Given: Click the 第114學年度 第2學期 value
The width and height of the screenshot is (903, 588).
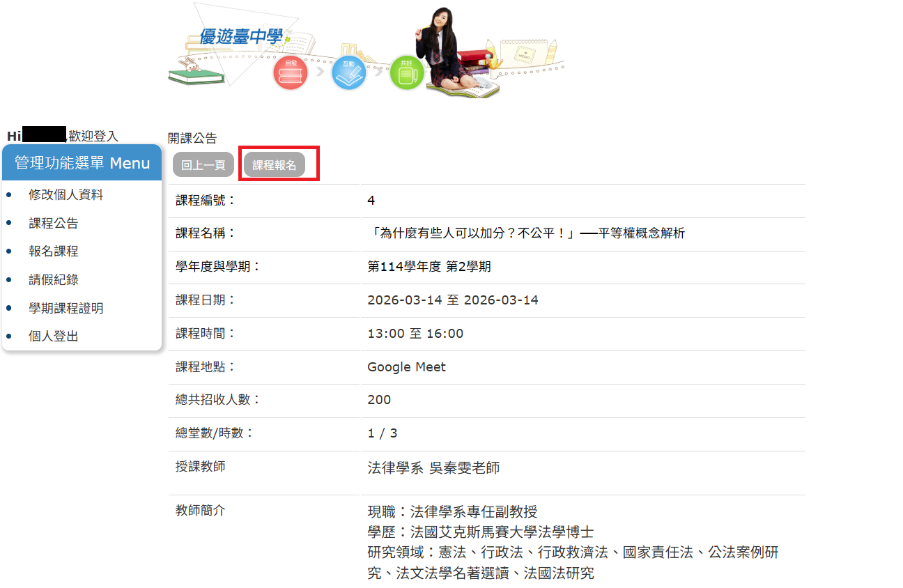Looking at the screenshot, I should point(429,267).
